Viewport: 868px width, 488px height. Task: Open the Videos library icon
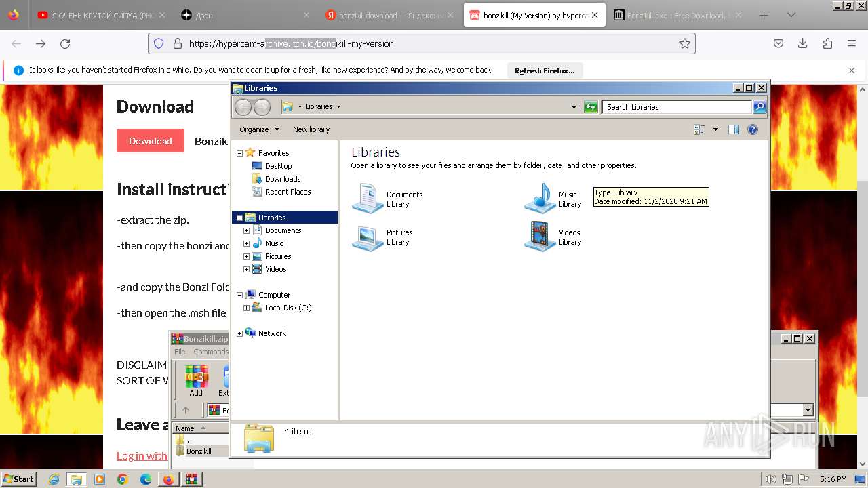coord(540,237)
